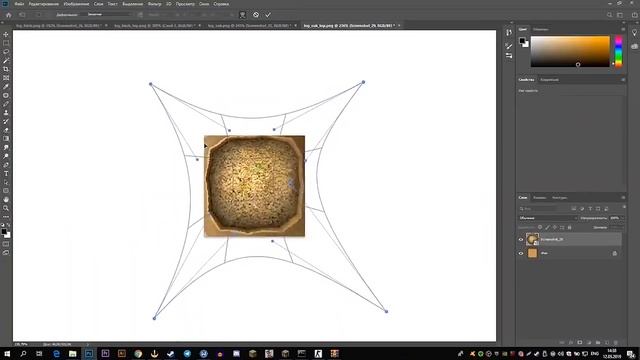Select the Path Selection tool
Screen dimensions: 640x360
[x=6, y=182]
